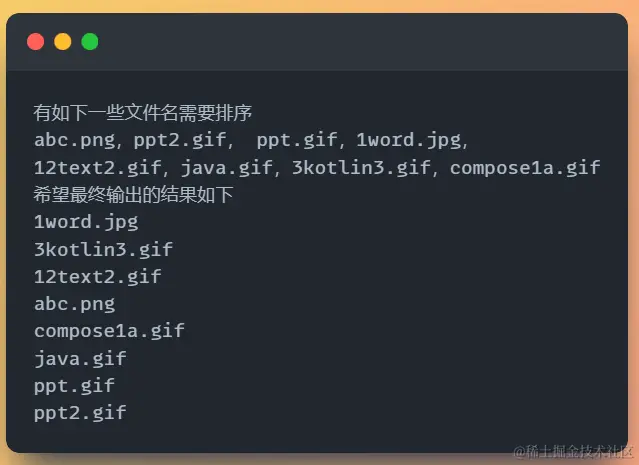Click the dark title bar area

(350, 41)
